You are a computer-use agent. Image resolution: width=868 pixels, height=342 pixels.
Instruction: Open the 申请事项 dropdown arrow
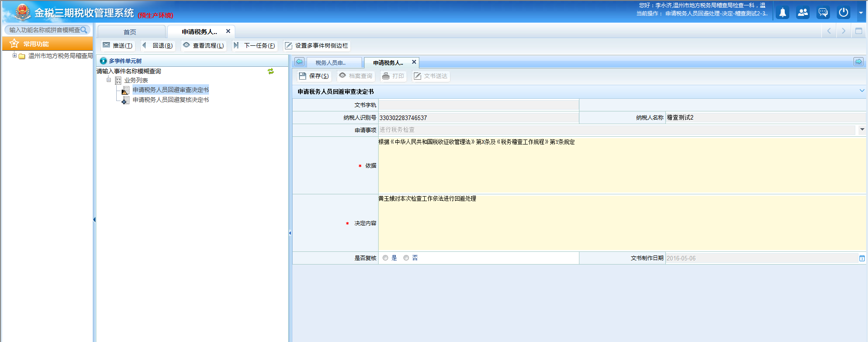pos(862,130)
